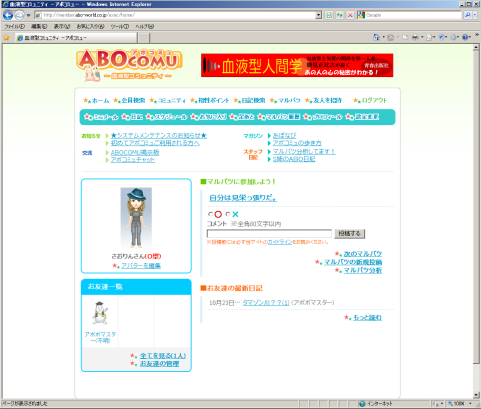This screenshot has height=409, width=481.
Task: Click the Favorites star icon
Action: [6, 38]
